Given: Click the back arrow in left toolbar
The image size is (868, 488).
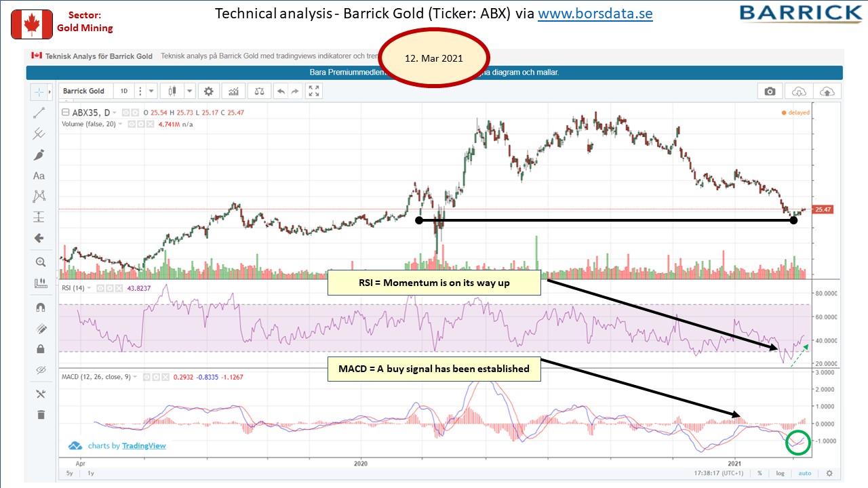Looking at the screenshot, I should (x=39, y=238).
